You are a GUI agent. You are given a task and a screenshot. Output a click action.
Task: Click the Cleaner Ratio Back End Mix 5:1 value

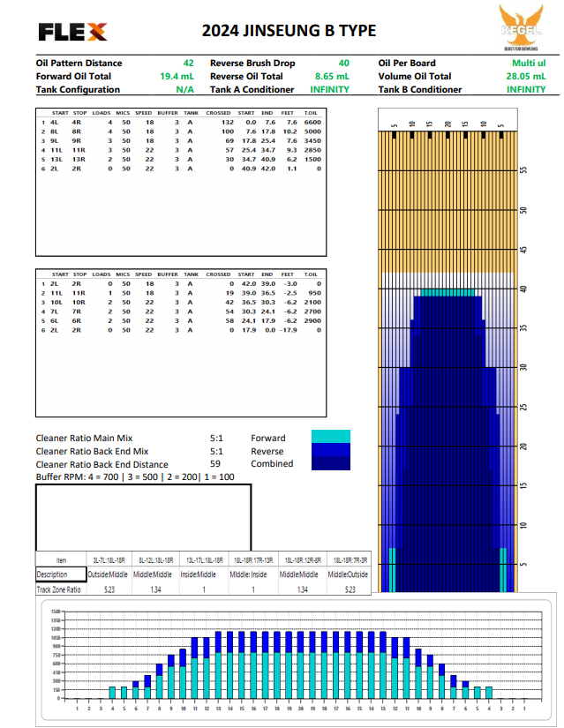coord(216,451)
